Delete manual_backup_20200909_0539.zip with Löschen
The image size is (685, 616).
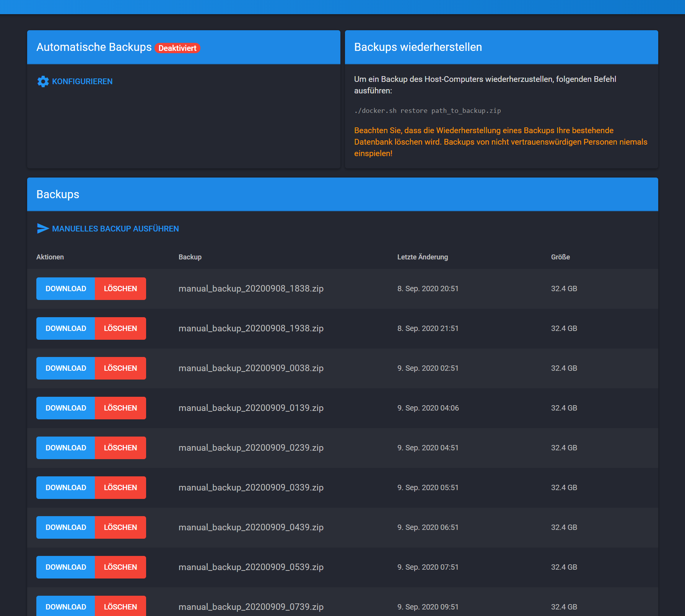(120, 567)
